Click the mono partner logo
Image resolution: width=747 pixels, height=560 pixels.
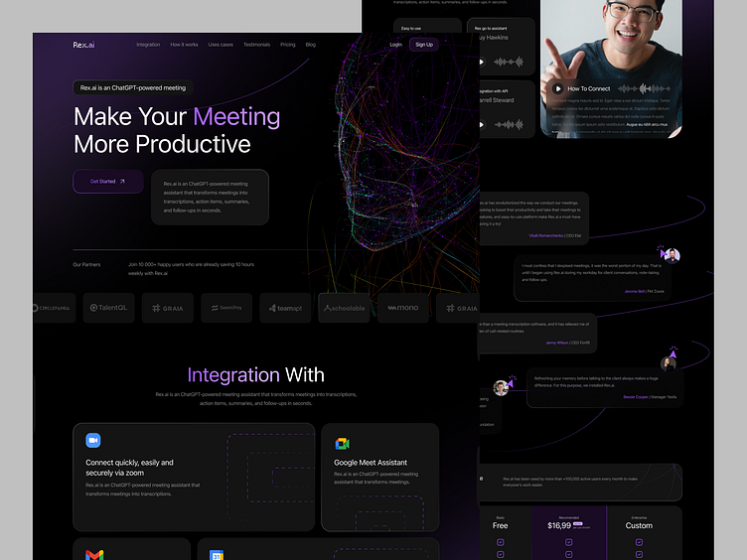point(403,308)
